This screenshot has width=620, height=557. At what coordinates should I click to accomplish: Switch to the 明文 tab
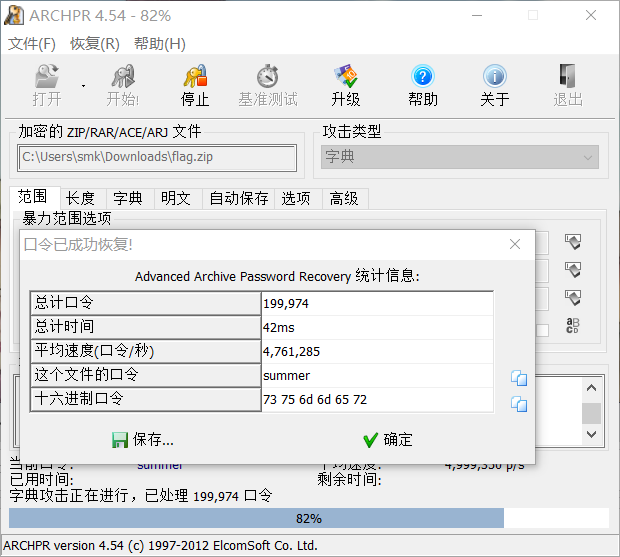(176, 198)
